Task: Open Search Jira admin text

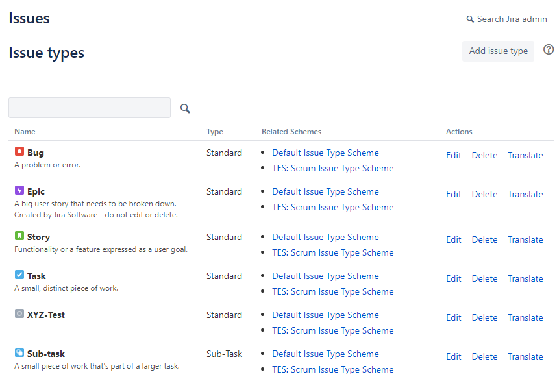Action: [x=512, y=19]
